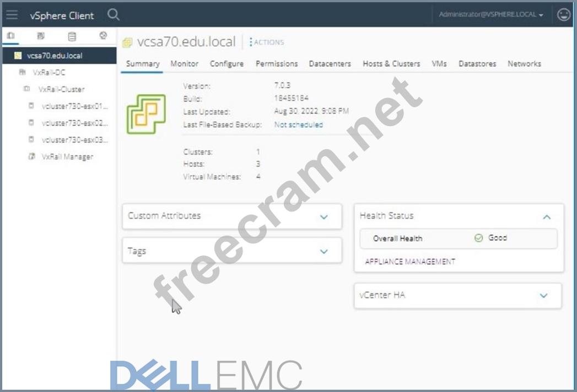This screenshot has height=392, width=577.
Task: Switch to Networking inventory view
Action: (103, 36)
